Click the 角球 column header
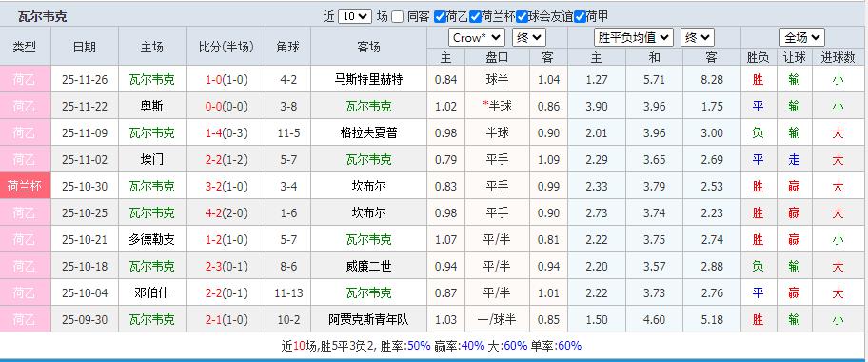Viewport: 868px width, 362px height. click(287, 47)
